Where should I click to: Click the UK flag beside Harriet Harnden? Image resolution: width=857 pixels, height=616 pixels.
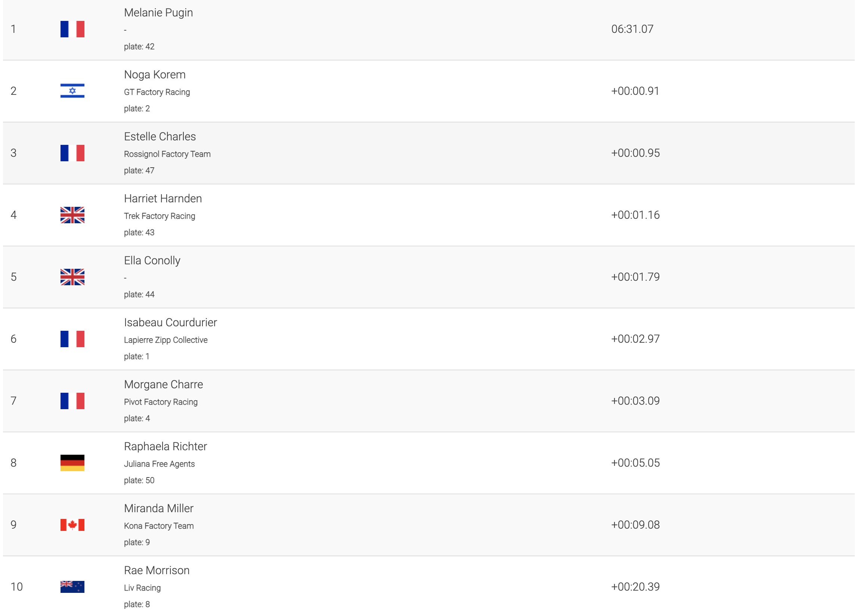tap(72, 215)
